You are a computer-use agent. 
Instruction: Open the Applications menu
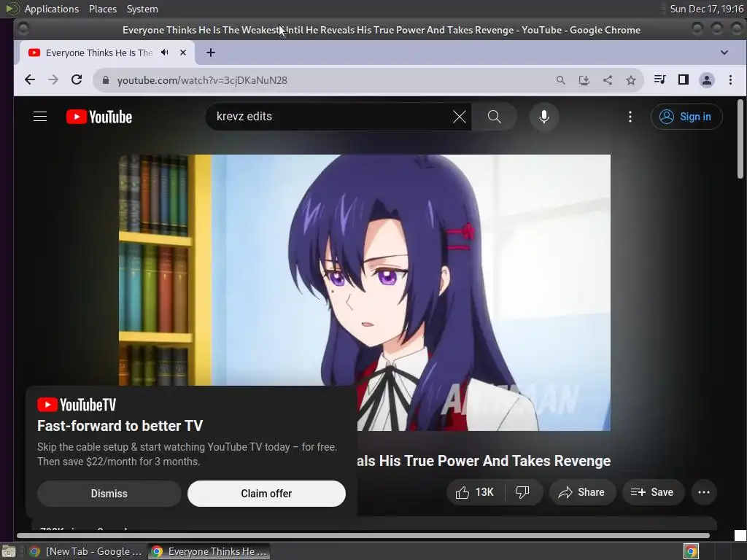[52, 9]
